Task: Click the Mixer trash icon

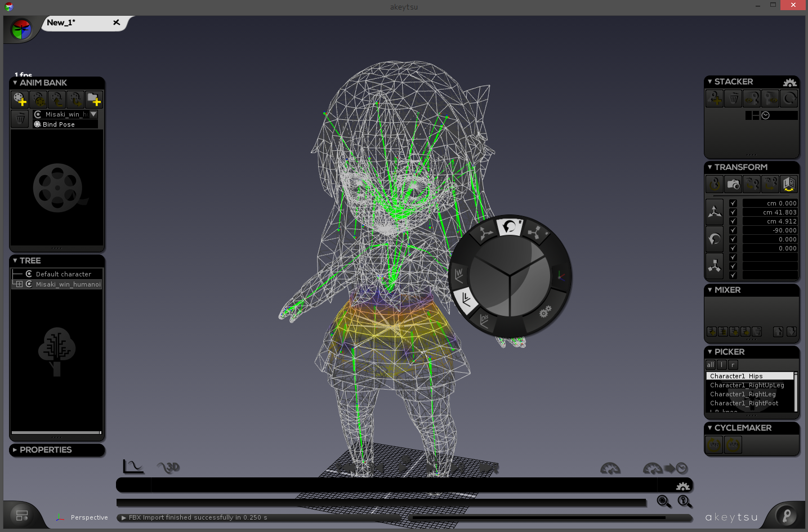Action: coord(757,332)
